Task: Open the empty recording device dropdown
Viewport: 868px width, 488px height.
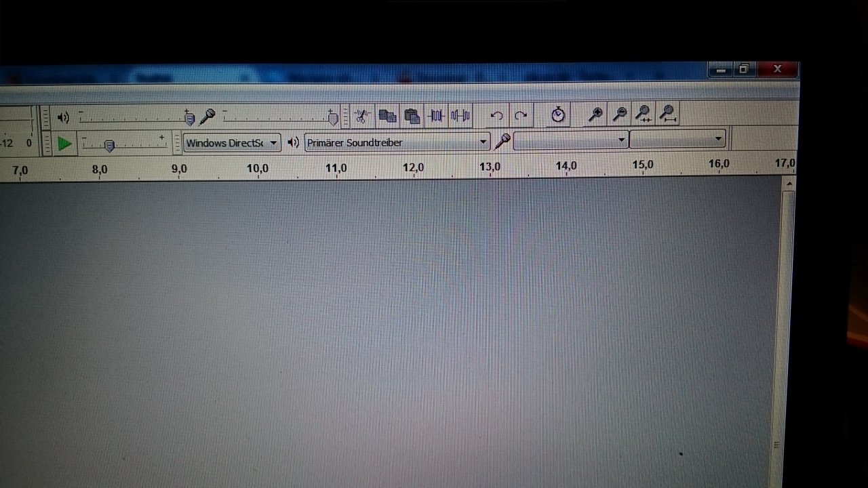Action: [x=570, y=140]
